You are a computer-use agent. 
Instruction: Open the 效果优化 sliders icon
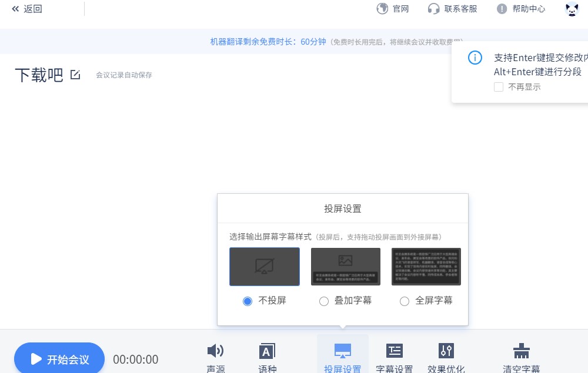click(446, 351)
